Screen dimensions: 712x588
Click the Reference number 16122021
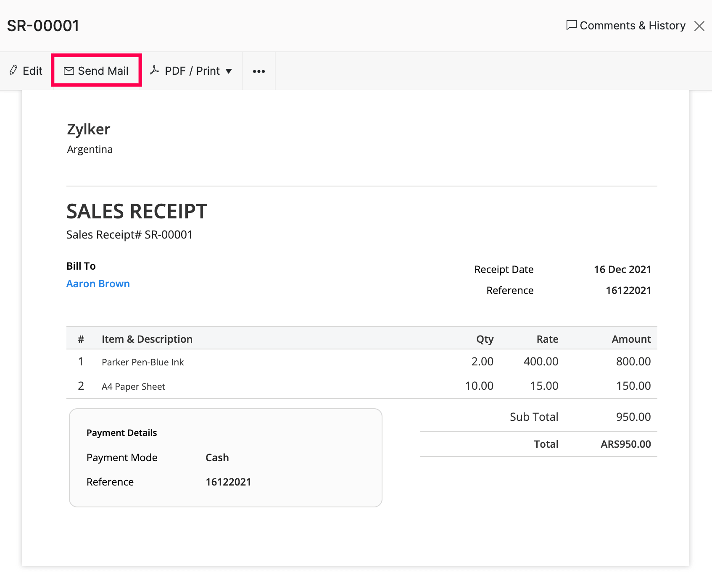[x=628, y=290]
